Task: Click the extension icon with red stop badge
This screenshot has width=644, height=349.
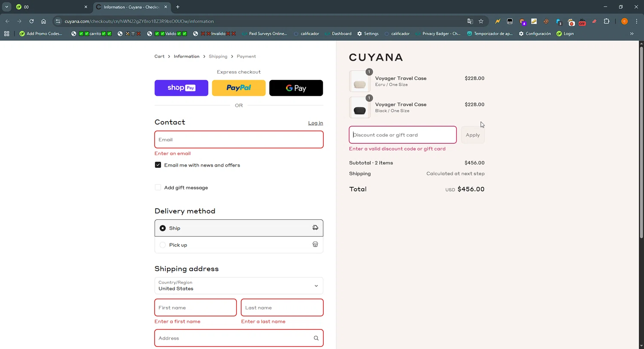Action: (x=571, y=21)
